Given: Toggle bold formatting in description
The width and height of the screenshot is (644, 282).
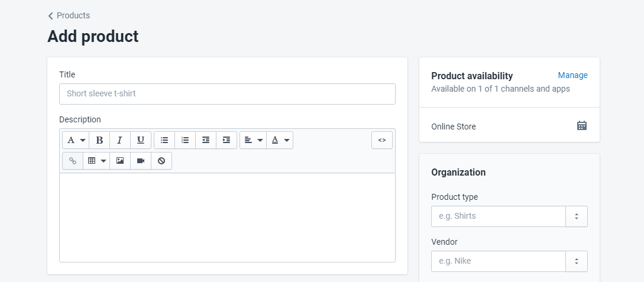Looking at the screenshot, I should 99,140.
